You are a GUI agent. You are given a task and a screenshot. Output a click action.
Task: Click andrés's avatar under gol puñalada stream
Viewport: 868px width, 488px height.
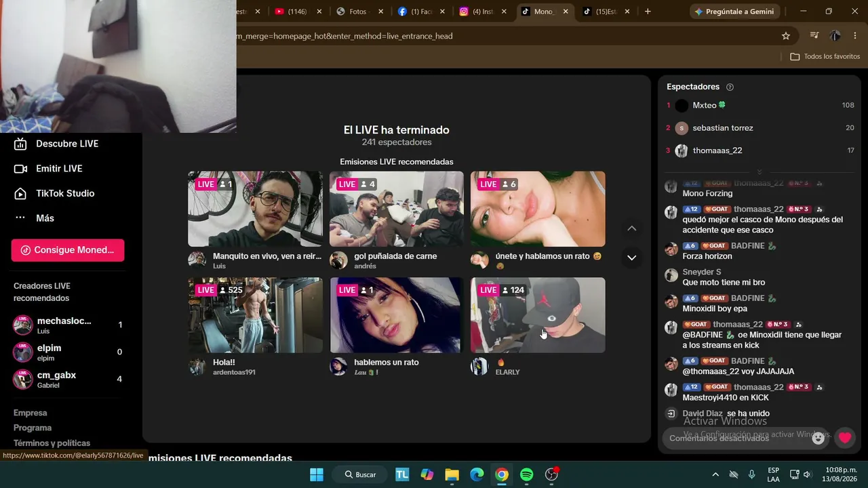coord(338,260)
